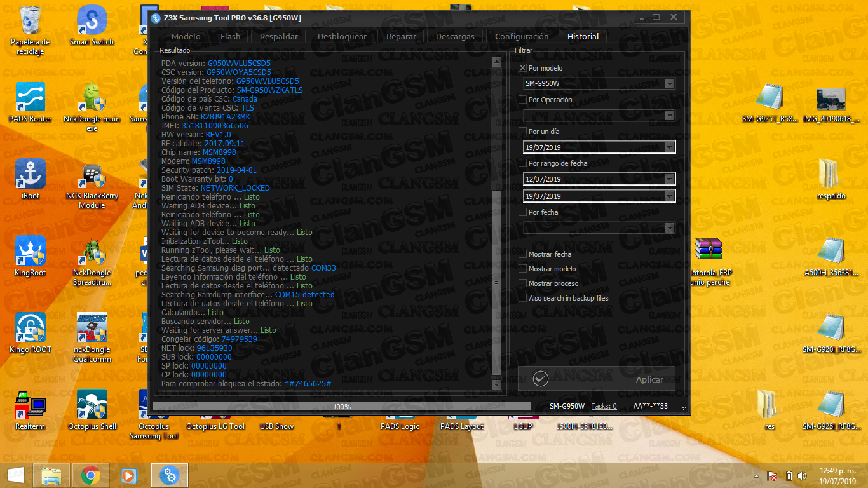Viewport: 868px width, 488px height.
Task: Show hidden tray icons arrow
Action: [756, 475]
